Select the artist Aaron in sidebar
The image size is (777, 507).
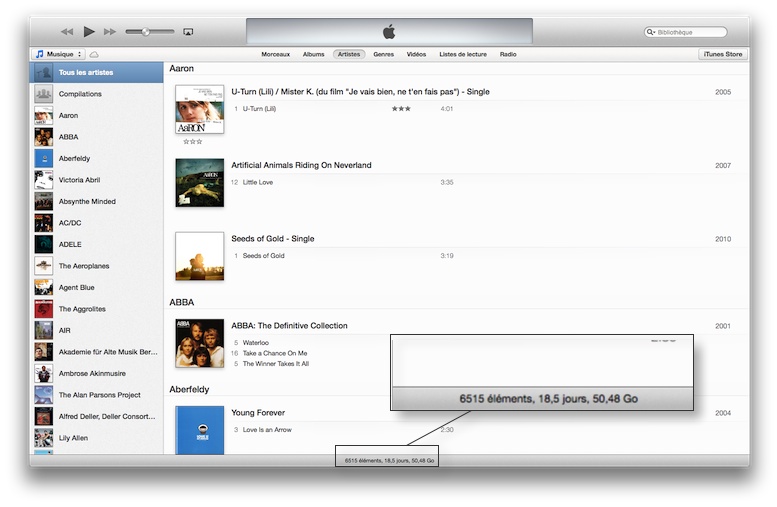pyautogui.click(x=96, y=115)
